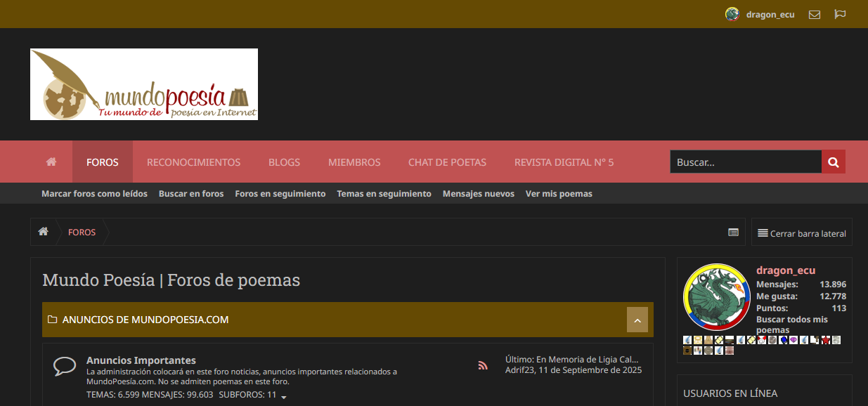Click the RSS feed icon for Anuncios Importantes
This screenshot has height=406, width=868.
(x=483, y=365)
